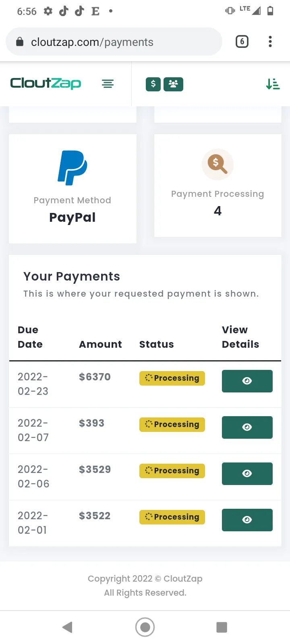Image resolution: width=290 pixels, height=644 pixels.
Task: View details for the $3522 payment
Action: coord(247,520)
